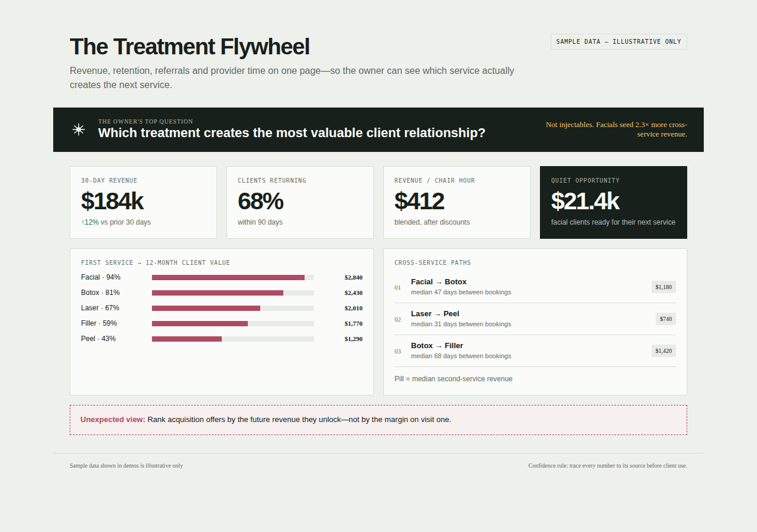Click the Sample Data Illustrative Only badge
The image size is (757, 532).
(619, 41)
